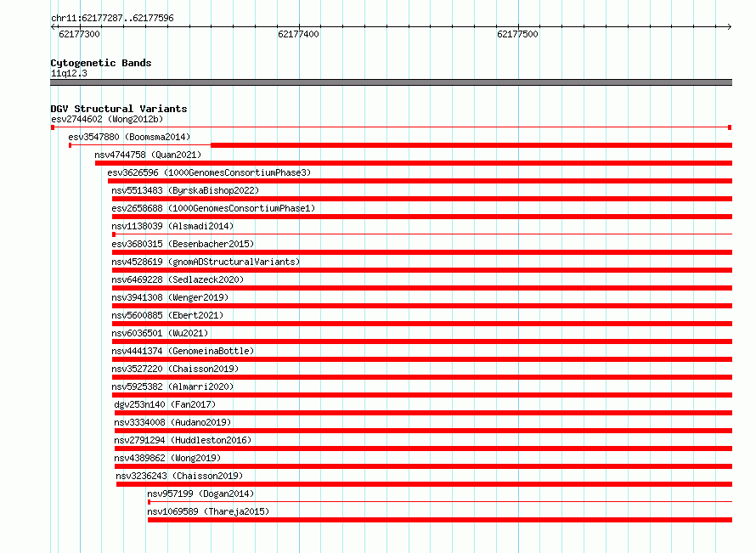This screenshot has height=553, width=756.
Task: Click the Cytogenetic Bands track title
Action: pyautogui.click(x=101, y=63)
